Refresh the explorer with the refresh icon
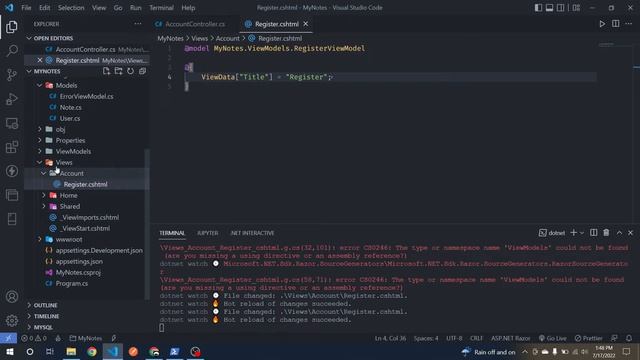This screenshot has height=360, width=640. click(130, 71)
